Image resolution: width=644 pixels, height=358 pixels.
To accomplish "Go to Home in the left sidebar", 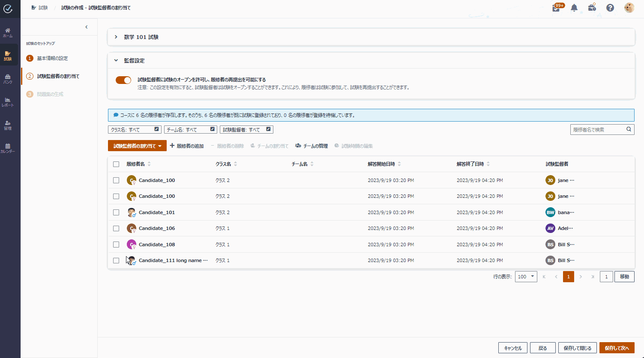I will coord(8,33).
